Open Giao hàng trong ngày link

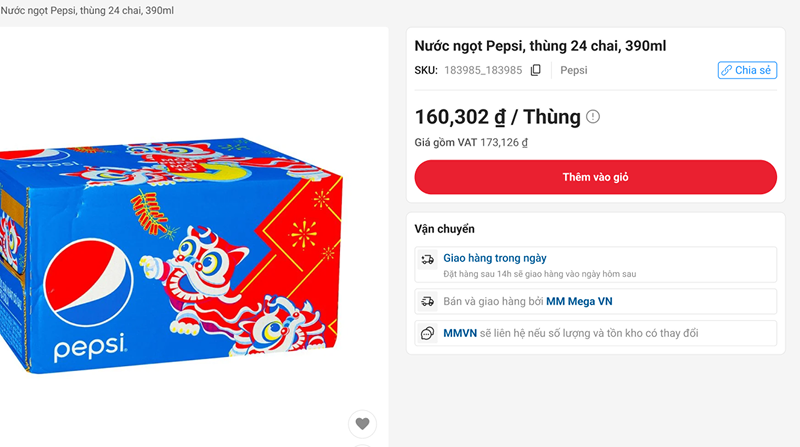coord(494,258)
